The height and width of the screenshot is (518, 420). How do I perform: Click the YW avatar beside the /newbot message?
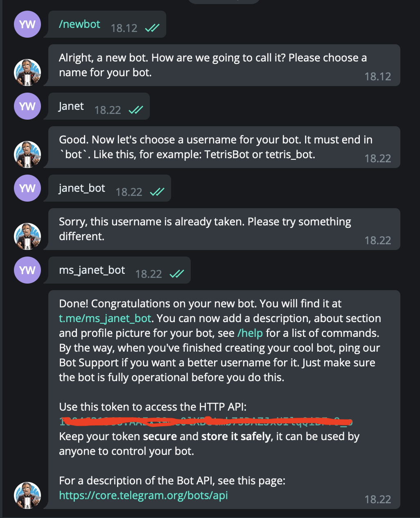coord(27,24)
